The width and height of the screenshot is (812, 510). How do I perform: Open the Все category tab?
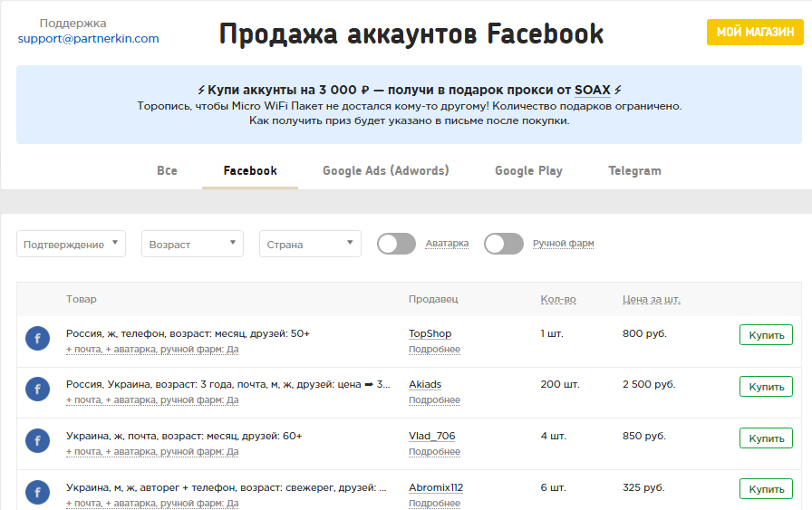167,170
